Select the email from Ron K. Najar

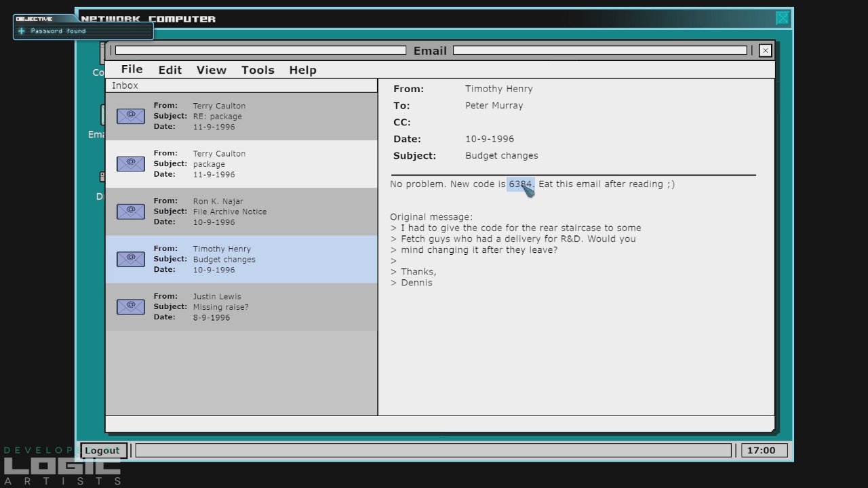[x=241, y=211]
